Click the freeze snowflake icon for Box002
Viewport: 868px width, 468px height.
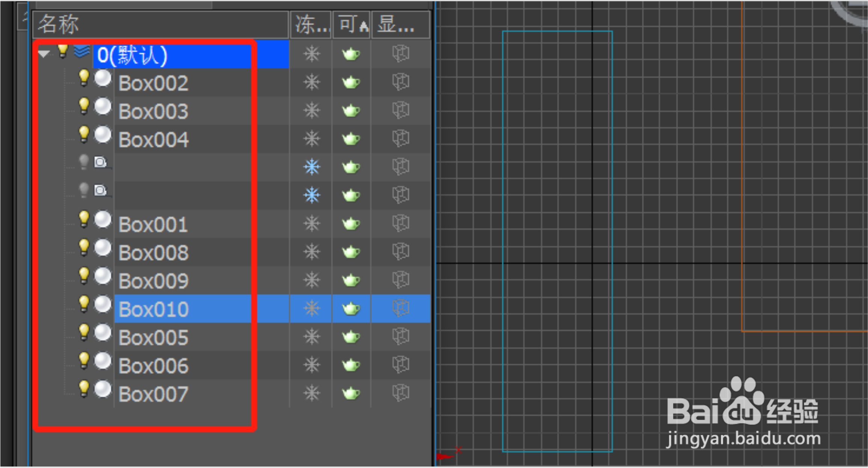point(312,82)
